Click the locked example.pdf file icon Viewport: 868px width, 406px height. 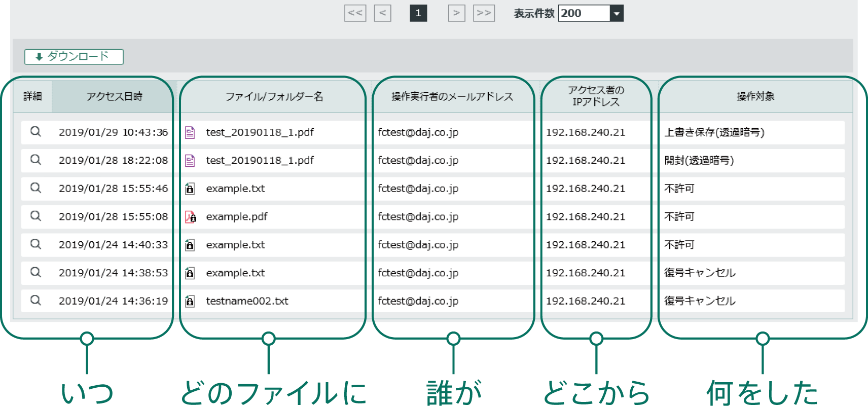click(x=191, y=217)
